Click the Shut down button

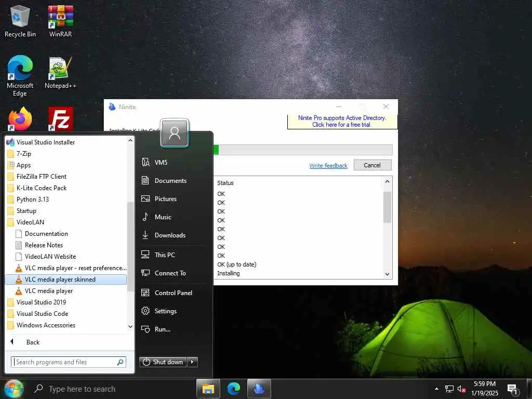click(163, 362)
